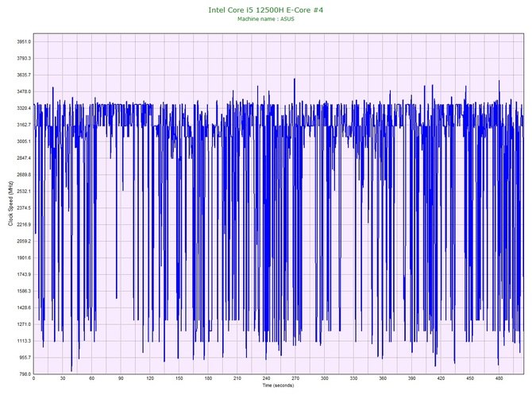Click the 1271.0 y-axis value

tap(24, 324)
